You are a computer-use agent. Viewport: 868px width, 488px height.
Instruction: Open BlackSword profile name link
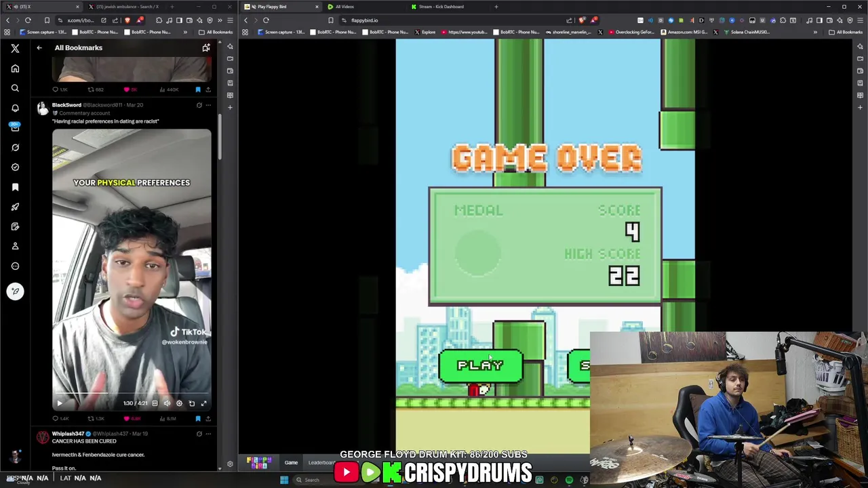click(x=66, y=105)
